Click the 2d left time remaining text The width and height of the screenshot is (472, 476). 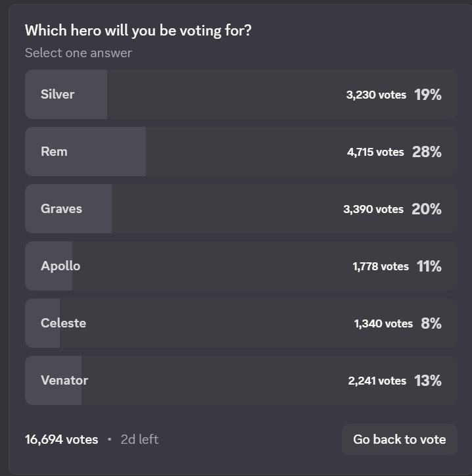[139, 439]
